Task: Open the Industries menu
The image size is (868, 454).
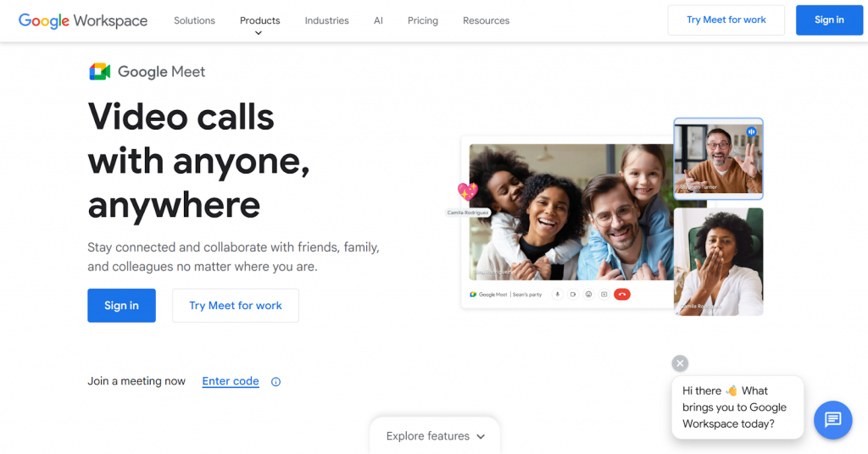Action: pos(326,20)
